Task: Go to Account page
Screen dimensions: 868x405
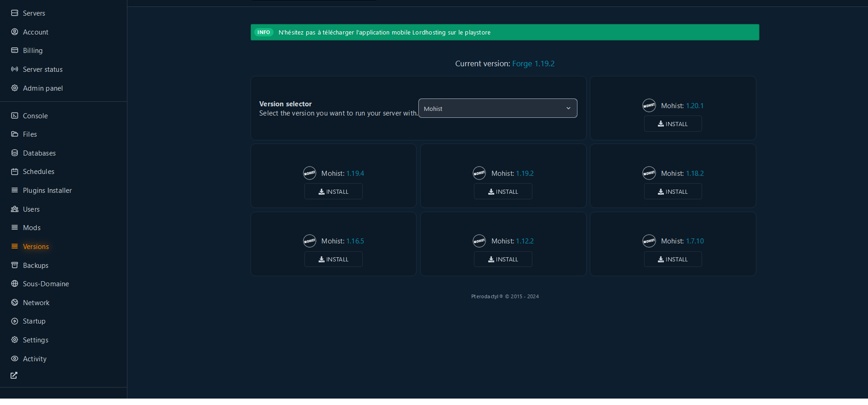Action: point(36,32)
